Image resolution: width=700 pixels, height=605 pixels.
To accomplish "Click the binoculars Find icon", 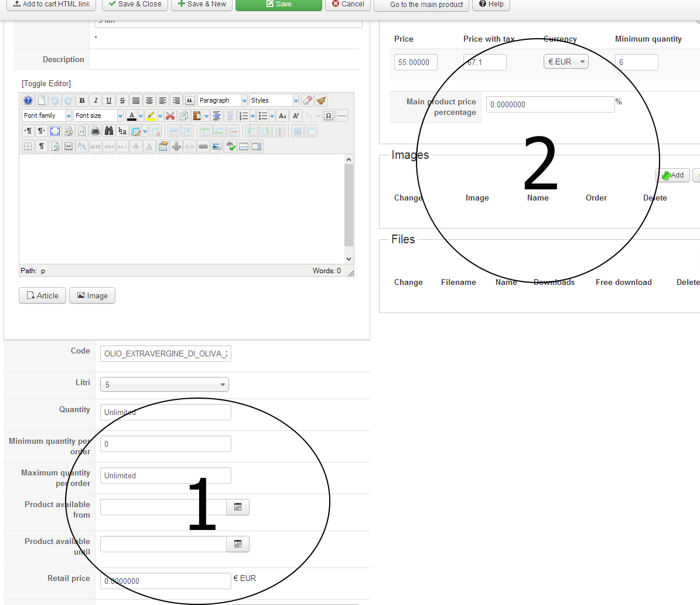I will coord(109,131).
